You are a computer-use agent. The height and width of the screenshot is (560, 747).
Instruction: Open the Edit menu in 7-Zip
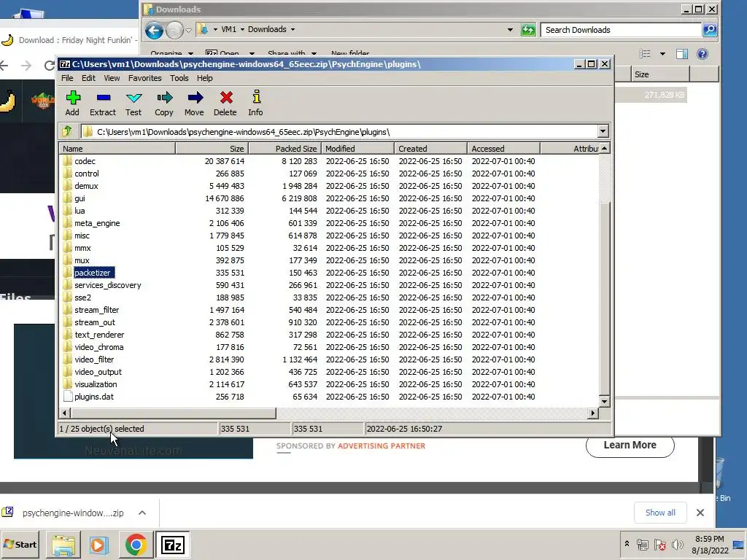(88, 78)
